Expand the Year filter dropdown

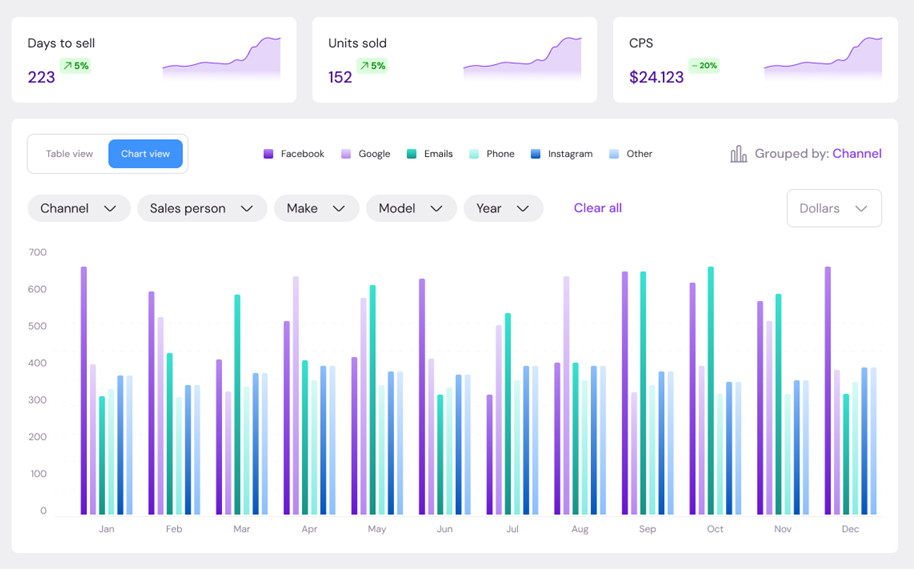coord(503,208)
